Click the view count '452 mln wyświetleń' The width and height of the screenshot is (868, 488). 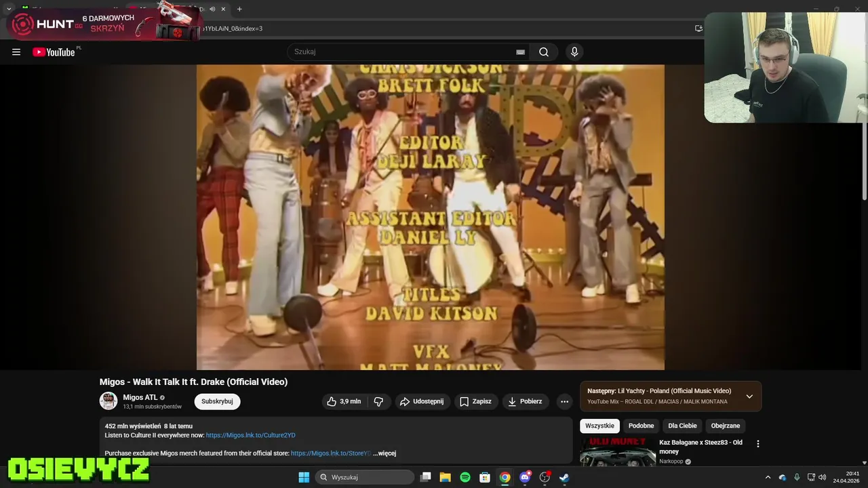[132, 426]
